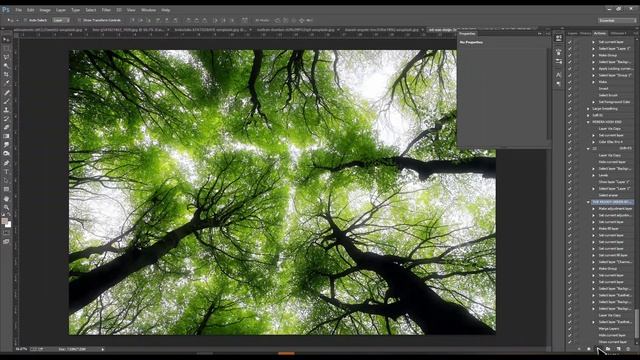Viewport: 640px width, 360px height.
Task: Toggle checkmark for Levels step
Action: [570, 175]
